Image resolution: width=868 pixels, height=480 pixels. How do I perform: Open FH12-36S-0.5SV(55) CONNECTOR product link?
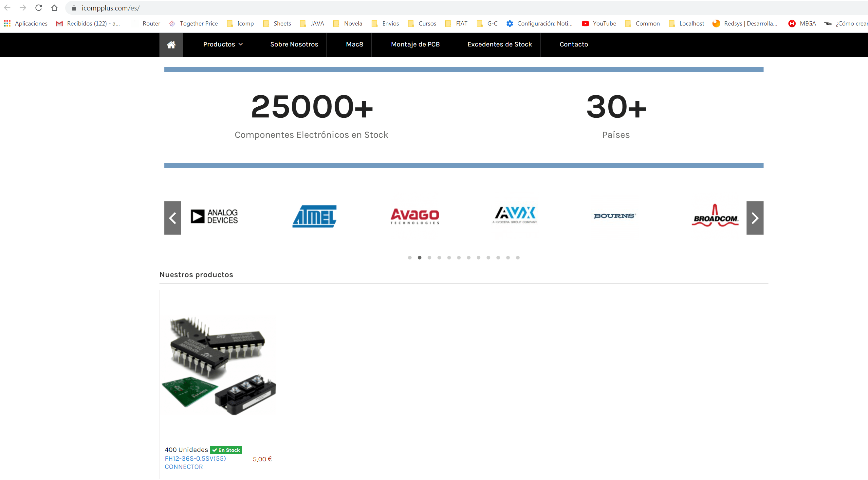195,463
